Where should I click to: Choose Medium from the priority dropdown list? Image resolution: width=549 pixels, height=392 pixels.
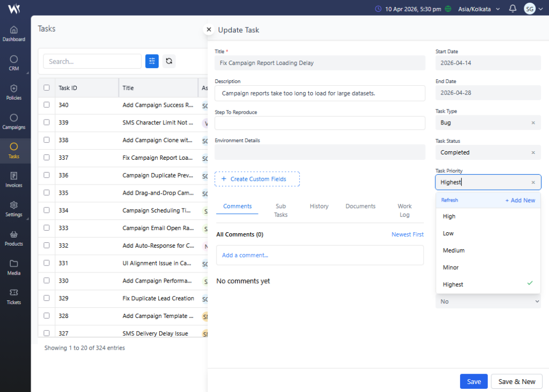click(454, 250)
